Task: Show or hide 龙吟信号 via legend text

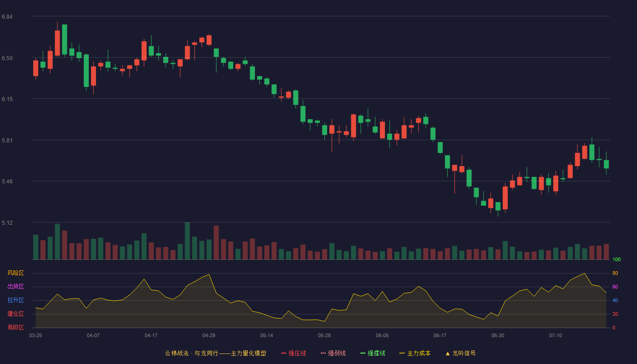Action: [x=464, y=353]
